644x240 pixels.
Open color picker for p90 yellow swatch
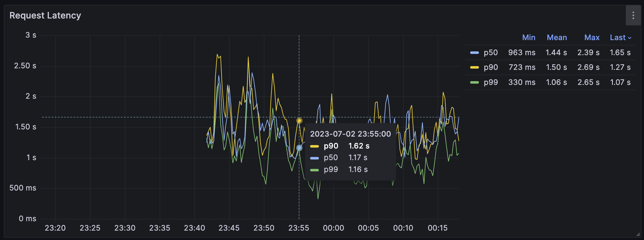(475, 67)
